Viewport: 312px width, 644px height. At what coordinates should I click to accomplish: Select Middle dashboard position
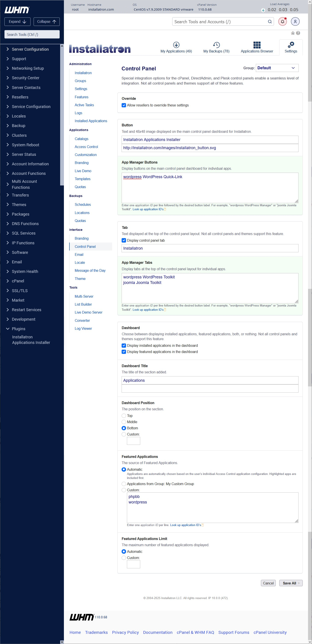[124, 422]
